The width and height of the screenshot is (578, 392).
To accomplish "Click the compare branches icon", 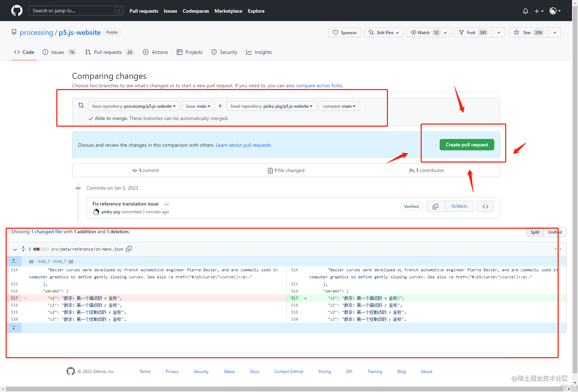I will [x=81, y=105].
